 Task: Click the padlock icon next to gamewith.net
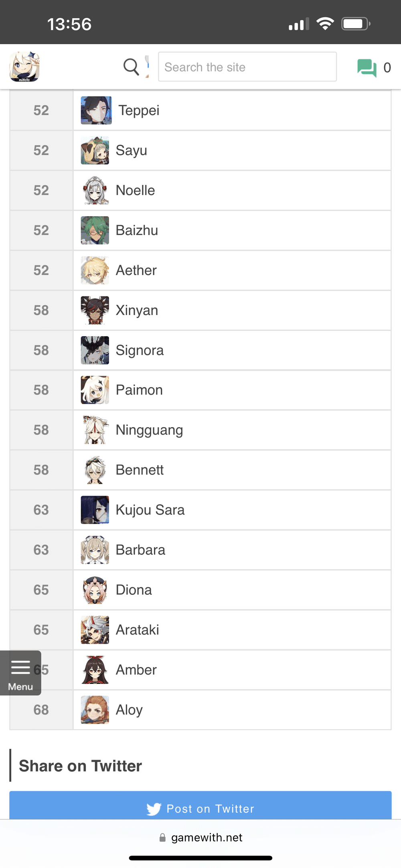coord(163,837)
